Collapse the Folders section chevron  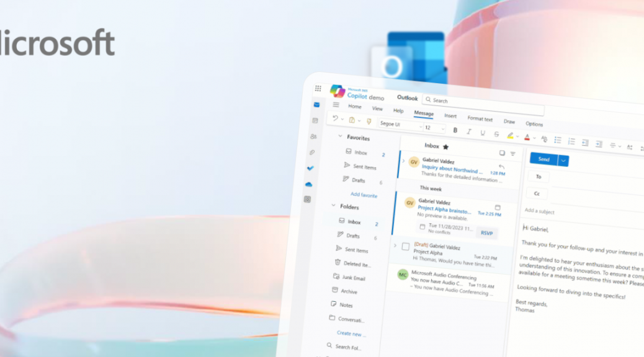334,205
